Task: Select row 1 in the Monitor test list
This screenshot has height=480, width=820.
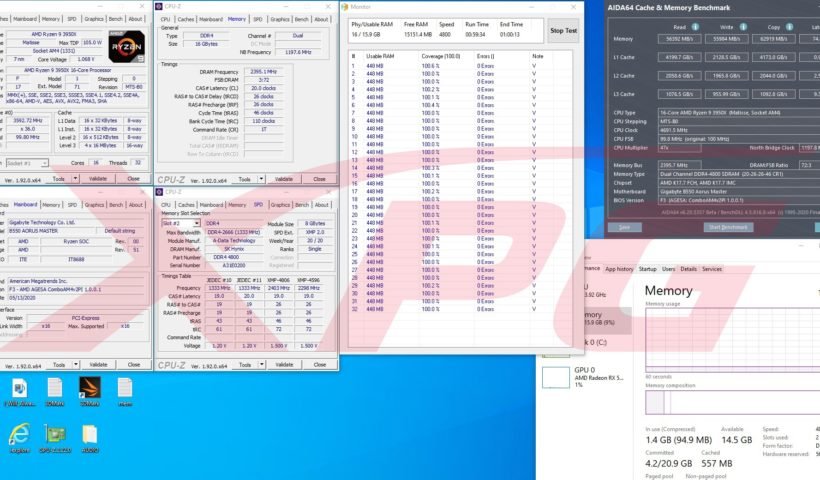Action: coord(460,66)
